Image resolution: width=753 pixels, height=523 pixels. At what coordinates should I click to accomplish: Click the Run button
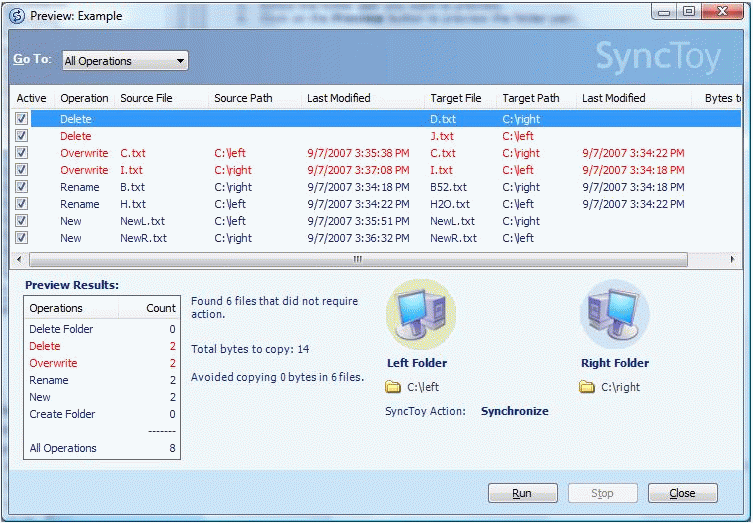(x=522, y=493)
